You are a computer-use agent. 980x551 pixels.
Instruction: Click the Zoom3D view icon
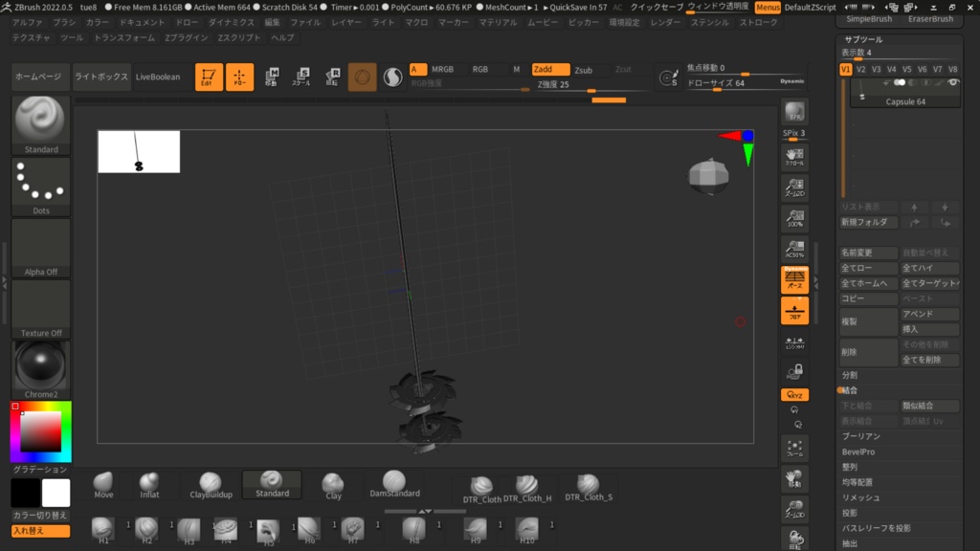point(794,509)
